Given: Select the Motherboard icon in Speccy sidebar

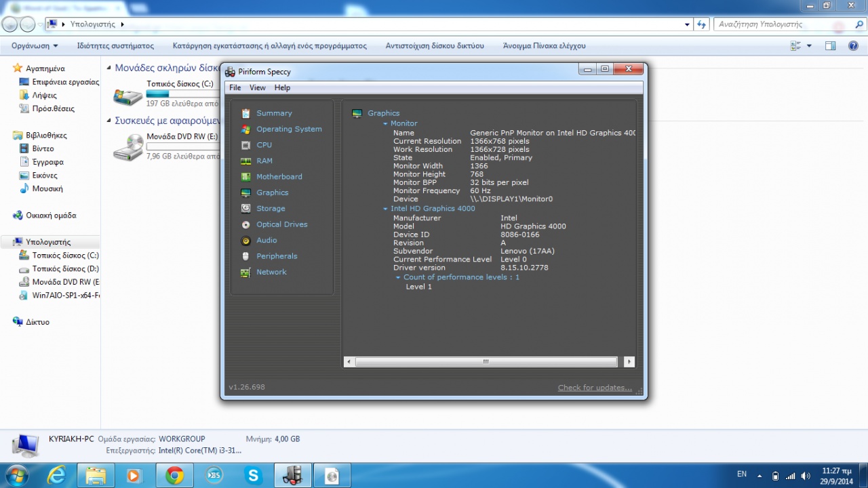Looking at the screenshot, I should [x=245, y=177].
